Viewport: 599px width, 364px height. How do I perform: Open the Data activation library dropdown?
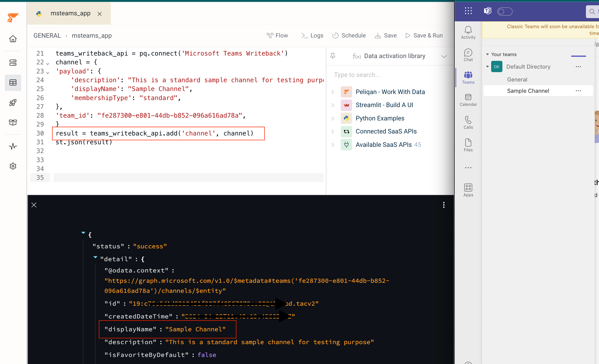(x=444, y=56)
